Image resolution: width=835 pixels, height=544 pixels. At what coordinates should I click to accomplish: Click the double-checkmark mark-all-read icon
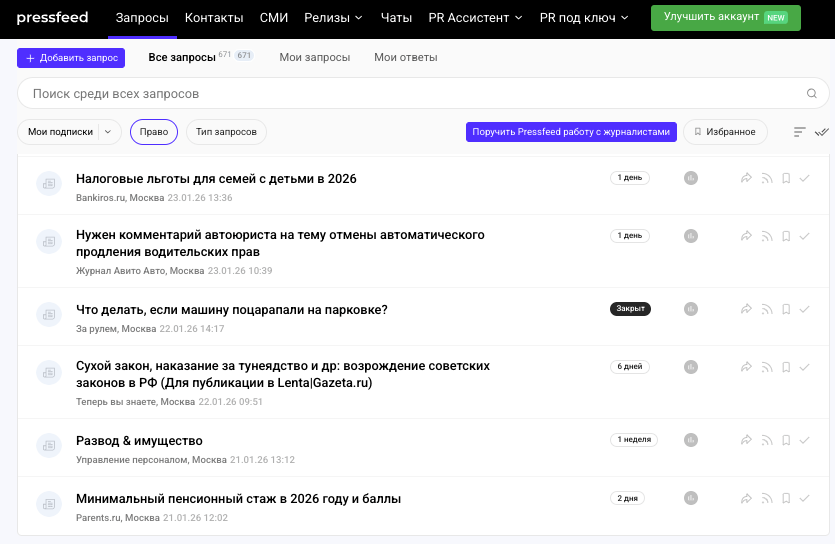point(822,132)
